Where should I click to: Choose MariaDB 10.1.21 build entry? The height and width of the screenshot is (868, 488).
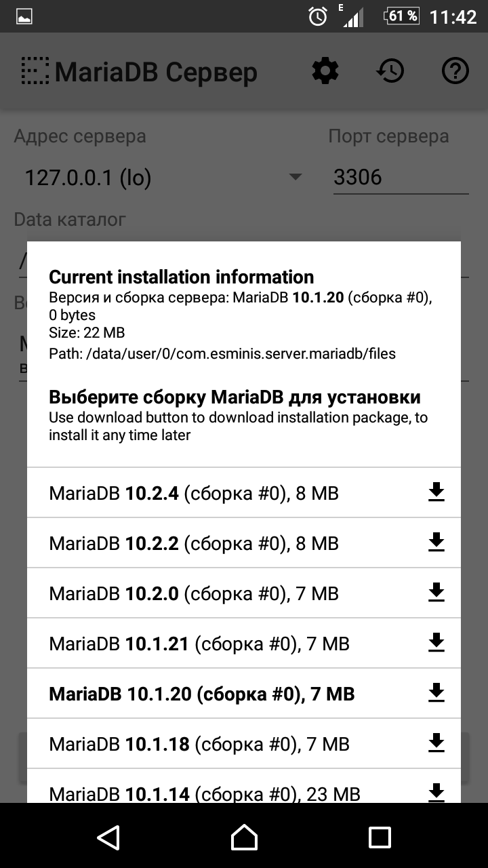point(199,644)
